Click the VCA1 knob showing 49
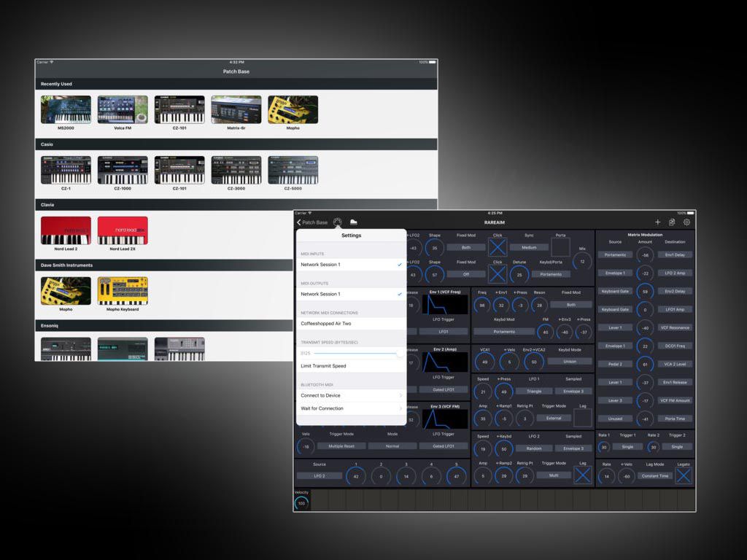Screen dimensions: 747x560 [x=484, y=362]
